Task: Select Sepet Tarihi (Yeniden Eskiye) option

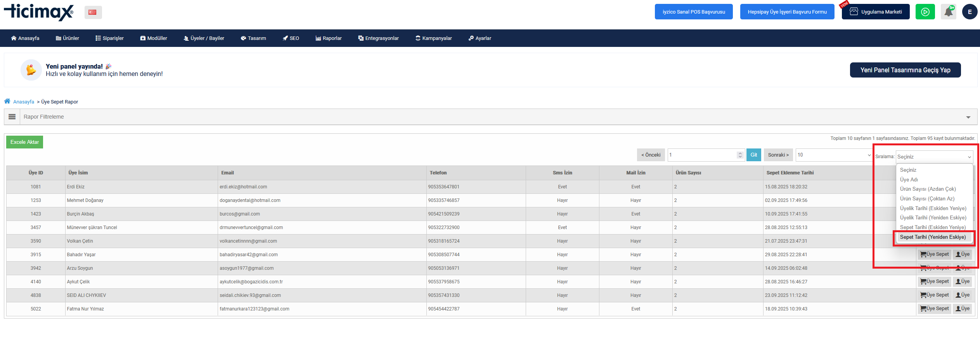Action: [x=933, y=237]
